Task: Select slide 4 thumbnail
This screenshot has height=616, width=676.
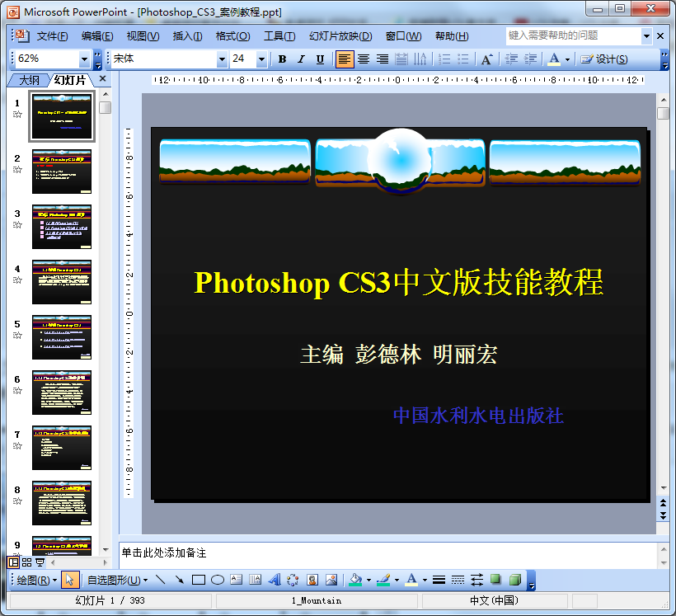Action: point(62,282)
